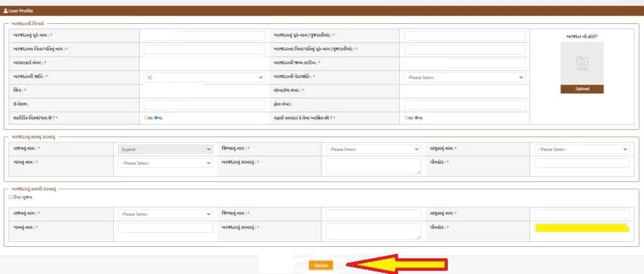The width and height of the screenshot is (644, 274).
Task: Select 'હા' for physical disability question
Action: pos(147,118)
